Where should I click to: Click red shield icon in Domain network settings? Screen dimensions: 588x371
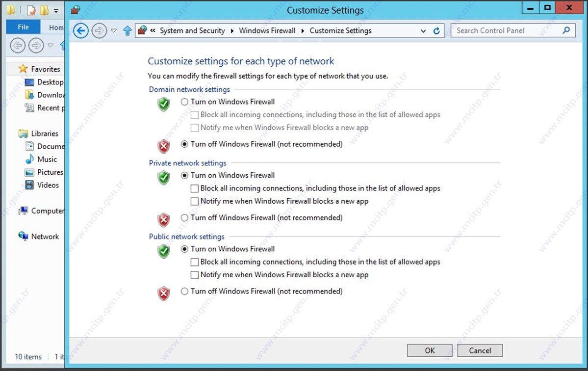(164, 146)
